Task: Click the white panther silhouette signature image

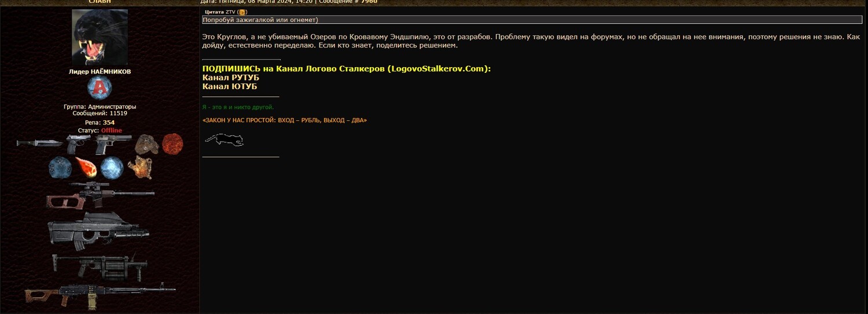Action: [224, 139]
